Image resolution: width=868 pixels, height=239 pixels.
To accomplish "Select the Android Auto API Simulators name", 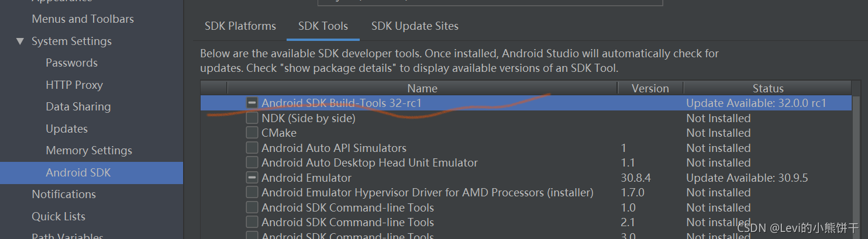I will [x=334, y=148].
